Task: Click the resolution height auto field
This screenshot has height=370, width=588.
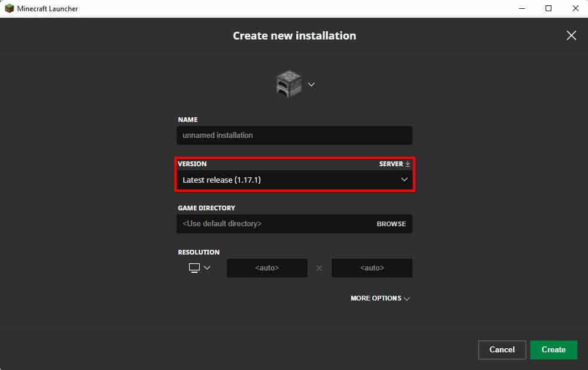Action: [372, 267]
